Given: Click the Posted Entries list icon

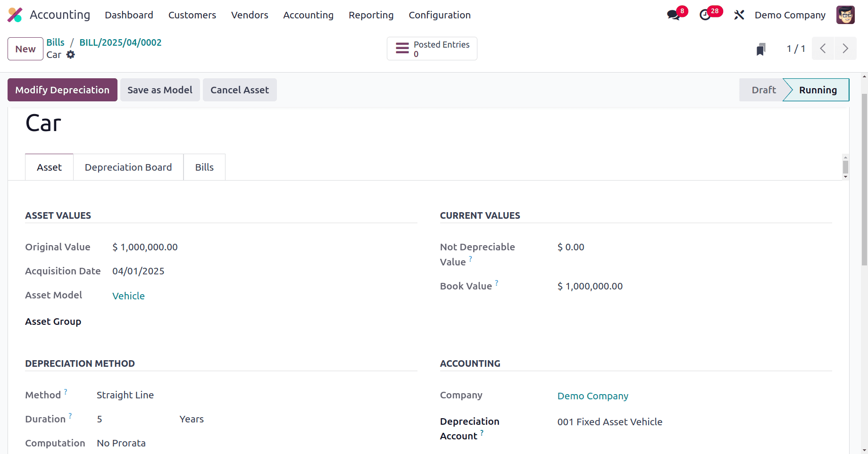Looking at the screenshot, I should pyautogui.click(x=402, y=49).
